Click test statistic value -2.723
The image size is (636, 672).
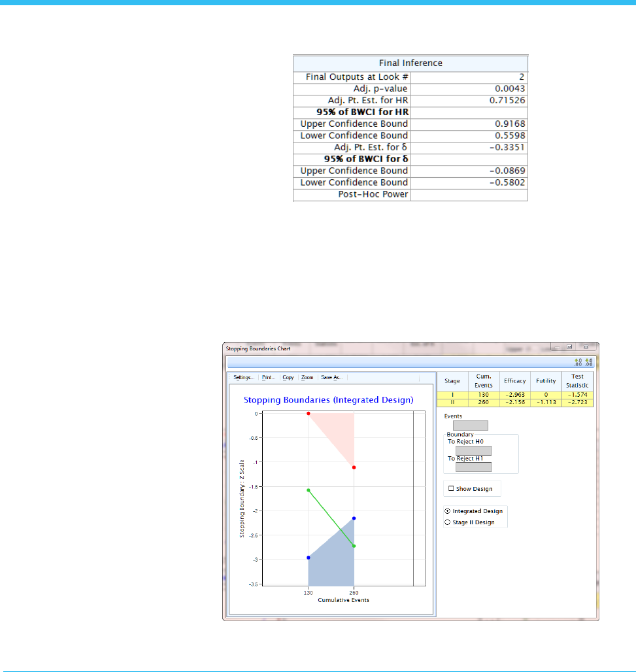(577, 403)
